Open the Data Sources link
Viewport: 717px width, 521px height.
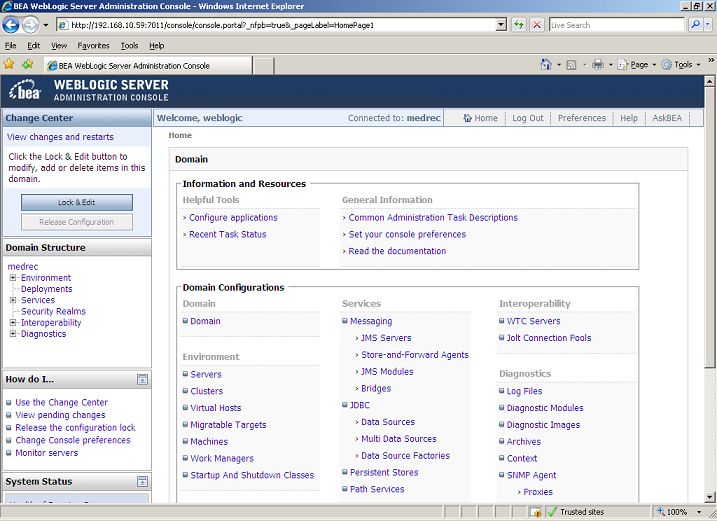click(x=388, y=422)
